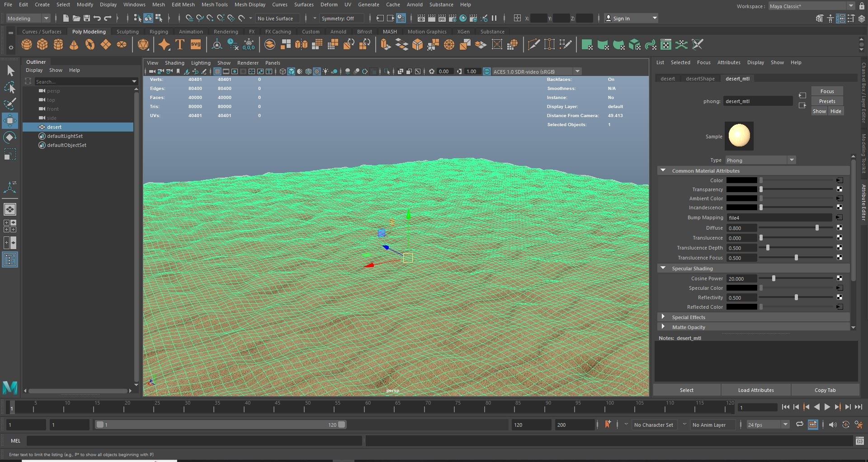868x462 pixels.
Task: Create a polygon cylinder from the shelf
Action: pyautogui.click(x=58, y=44)
